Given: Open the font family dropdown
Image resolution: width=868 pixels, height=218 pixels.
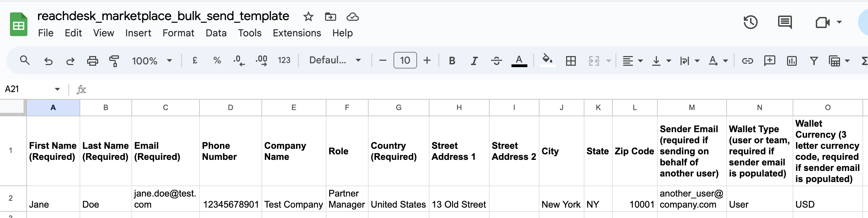Looking at the screenshot, I should 335,61.
